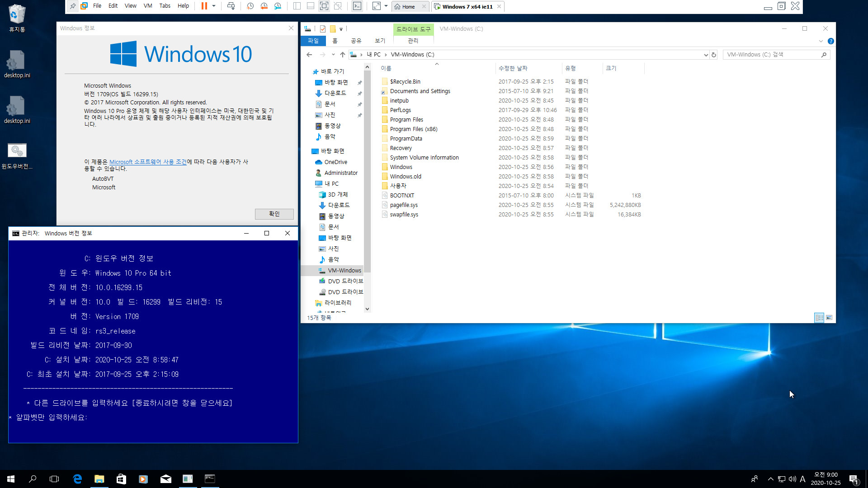Select Administrator in the navigation pane

(341, 173)
